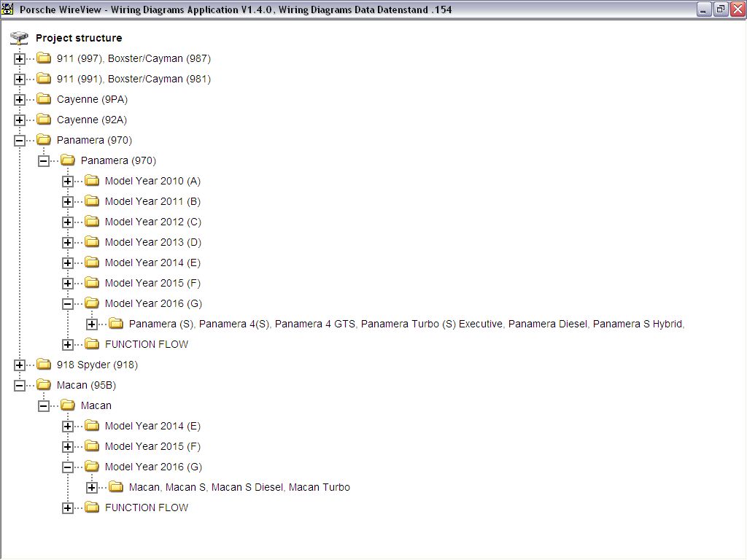
Task: Click the Model Year 2013 (D) folder icon
Action: pyautogui.click(x=92, y=242)
